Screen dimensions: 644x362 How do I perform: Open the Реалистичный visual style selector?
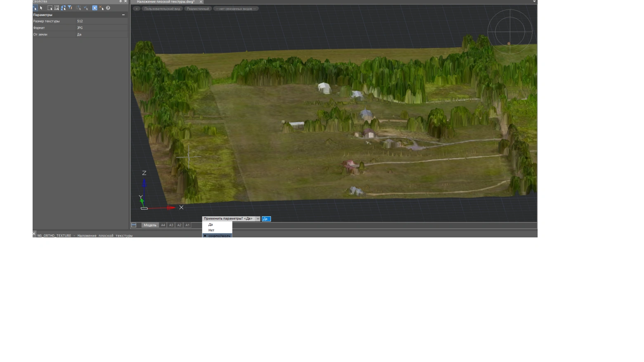click(198, 9)
